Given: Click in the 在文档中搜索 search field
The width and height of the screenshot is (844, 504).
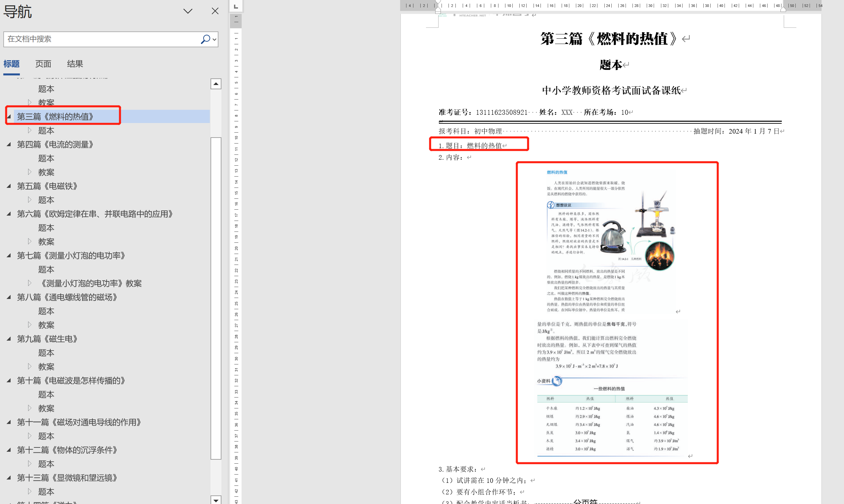Looking at the screenshot, I should pyautogui.click(x=102, y=39).
